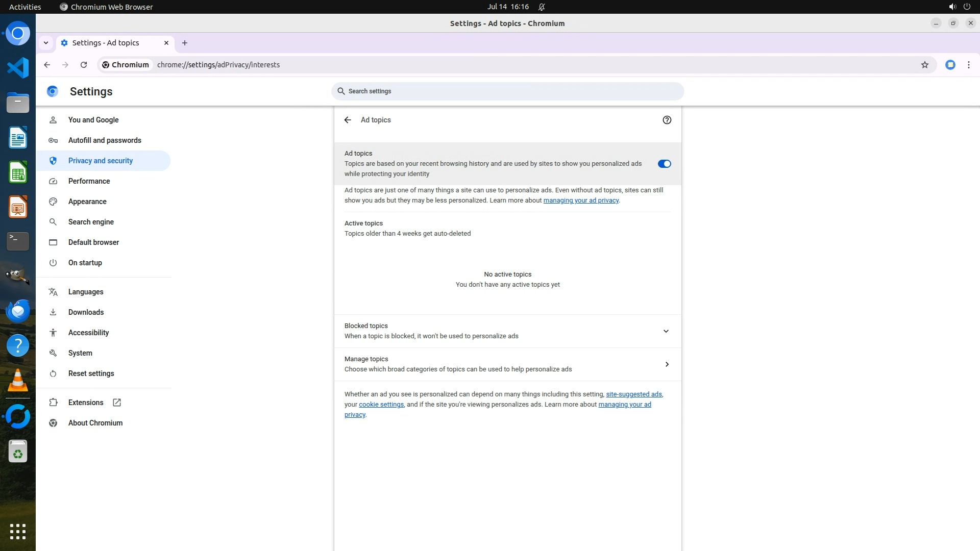Select Performance in settings sidebar
The height and width of the screenshot is (551, 980).
(x=89, y=181)
